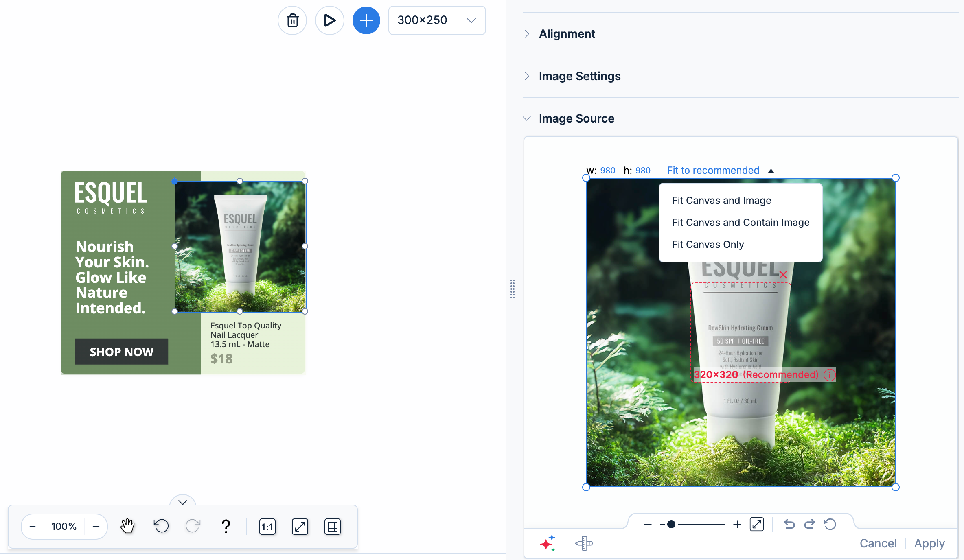Click the image source undo arrow
This screenshot has width=964, height=560.
[789, 524]
